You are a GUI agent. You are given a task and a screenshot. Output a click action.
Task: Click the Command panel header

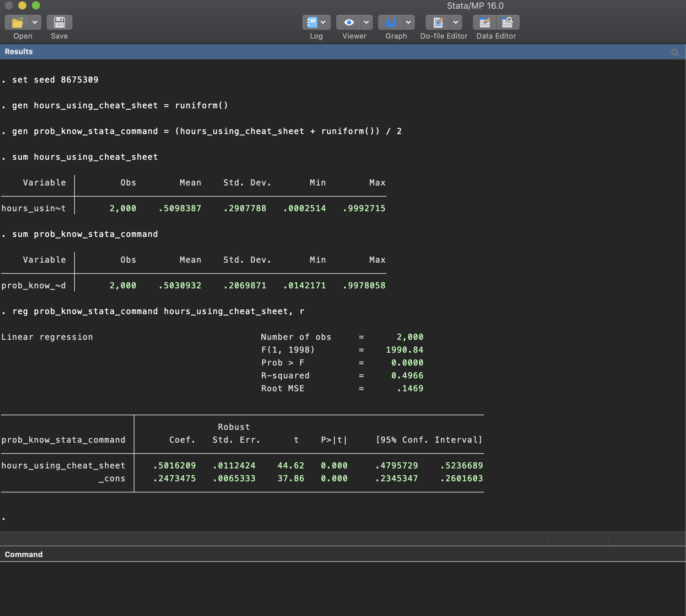[24, 554]
